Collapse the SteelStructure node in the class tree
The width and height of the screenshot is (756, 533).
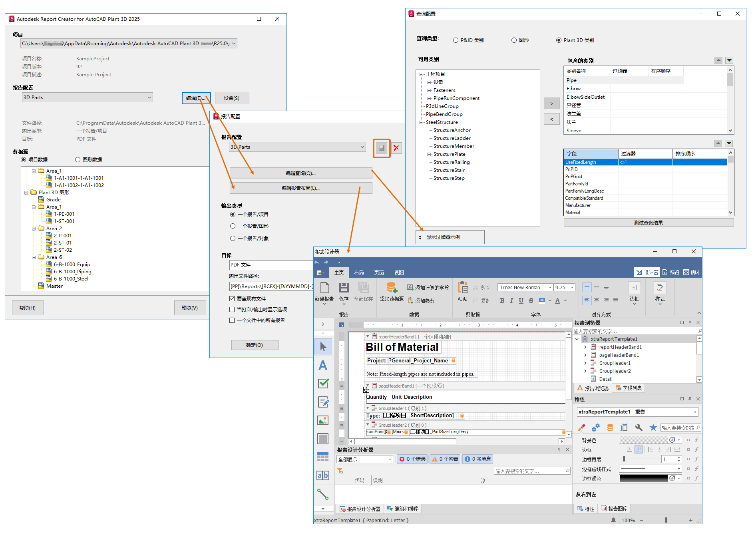[x=421, y=122]
